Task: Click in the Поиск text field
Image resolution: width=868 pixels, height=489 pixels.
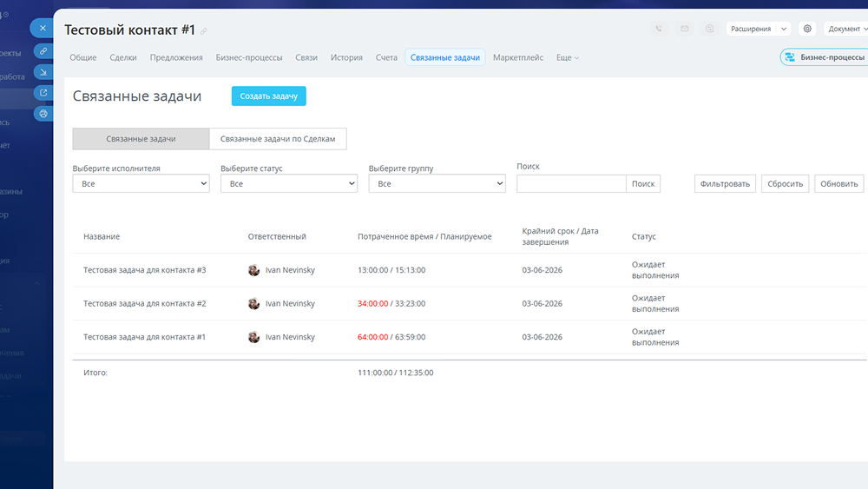Action: pos(571,184)
